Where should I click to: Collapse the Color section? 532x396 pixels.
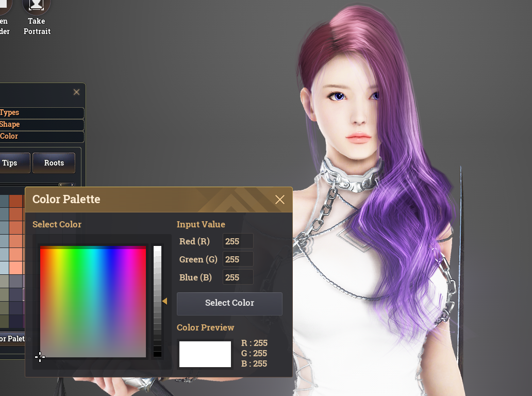[41, 137]
